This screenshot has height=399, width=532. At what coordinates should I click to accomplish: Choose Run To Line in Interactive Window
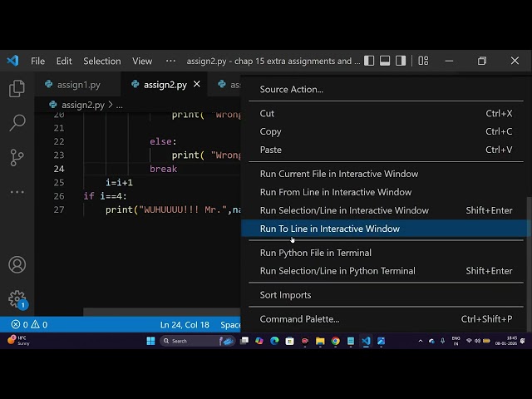[x=386, y=229]
